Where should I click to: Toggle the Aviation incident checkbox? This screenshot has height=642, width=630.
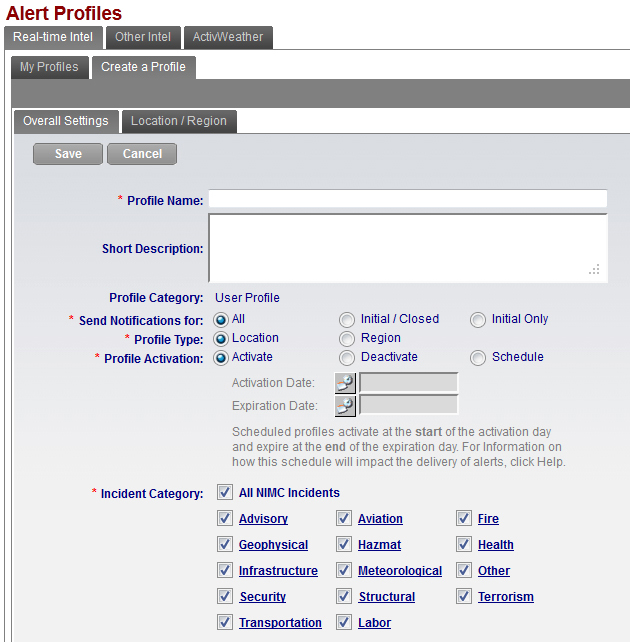pos(344,519)
